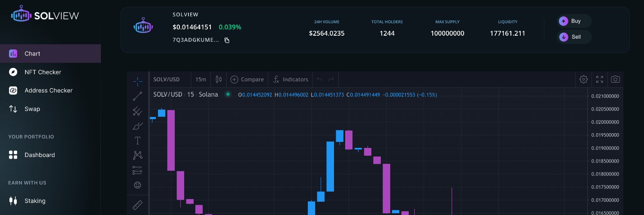644x215 pixels.
Task: Click the 0.039% price change
Action: click(x=230, y=27)
